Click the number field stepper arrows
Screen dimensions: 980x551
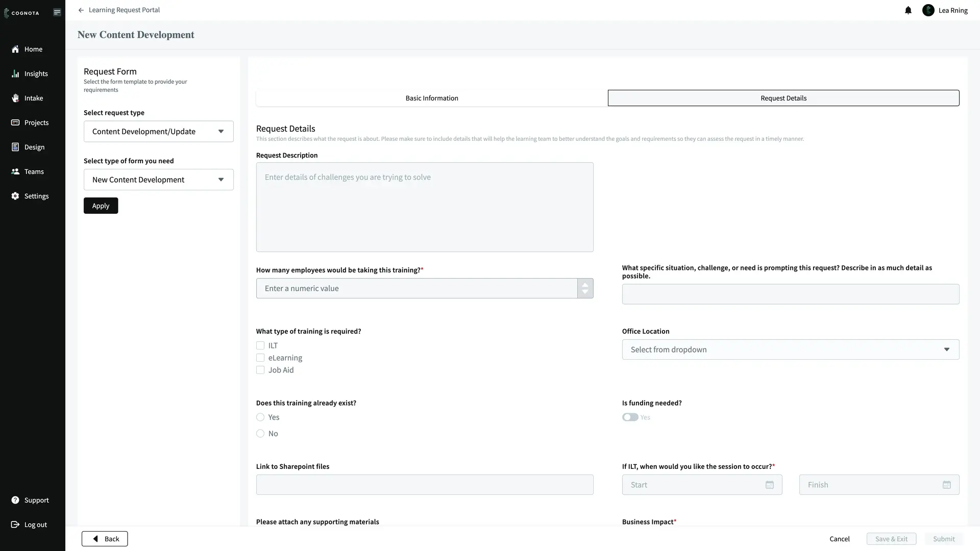(585, 288)
